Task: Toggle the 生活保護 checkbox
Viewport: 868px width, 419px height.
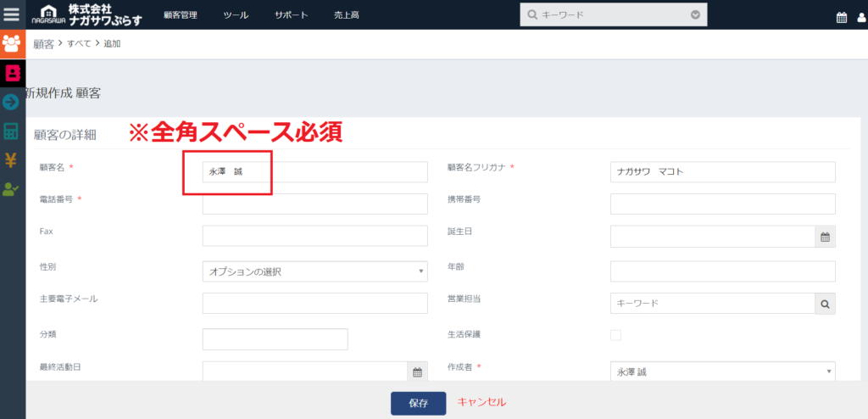Action: [615, 335]
